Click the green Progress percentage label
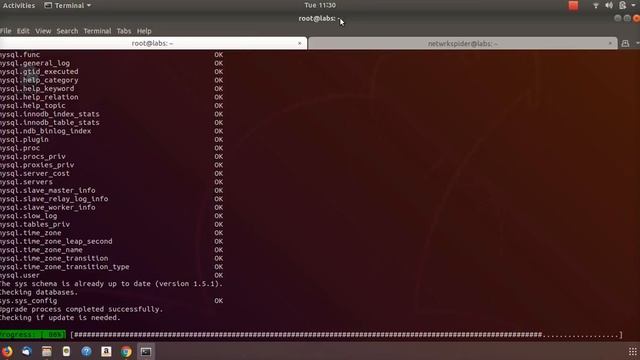 point(33,335)
